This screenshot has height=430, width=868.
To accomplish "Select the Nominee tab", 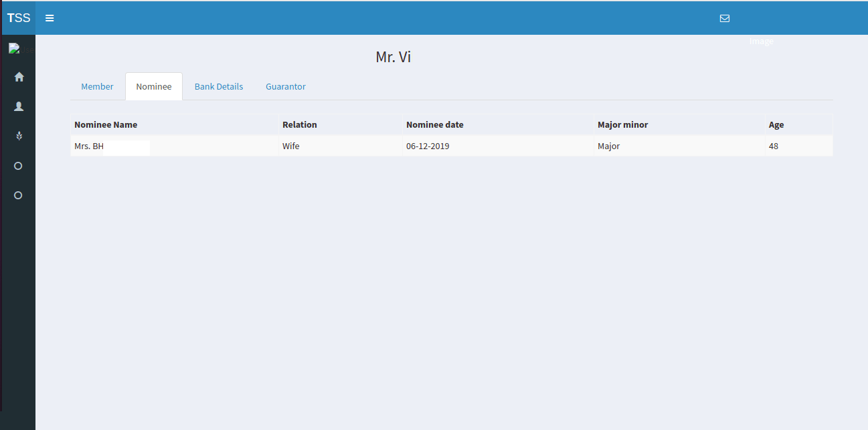I will coord(154,87).
